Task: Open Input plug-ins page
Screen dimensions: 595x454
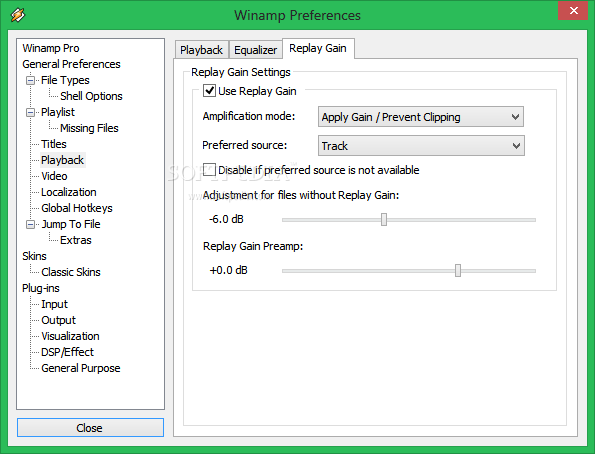Action: pyautogui.click(x=54, y=304)
